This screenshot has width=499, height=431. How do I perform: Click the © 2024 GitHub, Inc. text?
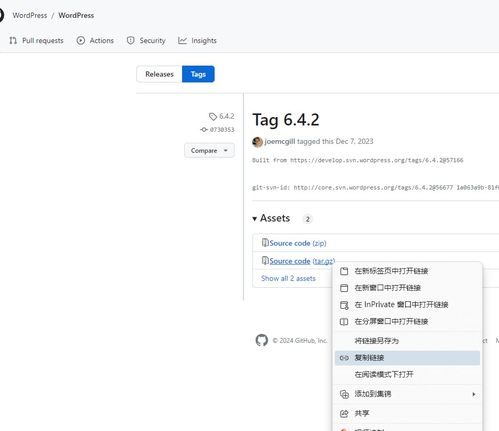[x=300, y=340]
